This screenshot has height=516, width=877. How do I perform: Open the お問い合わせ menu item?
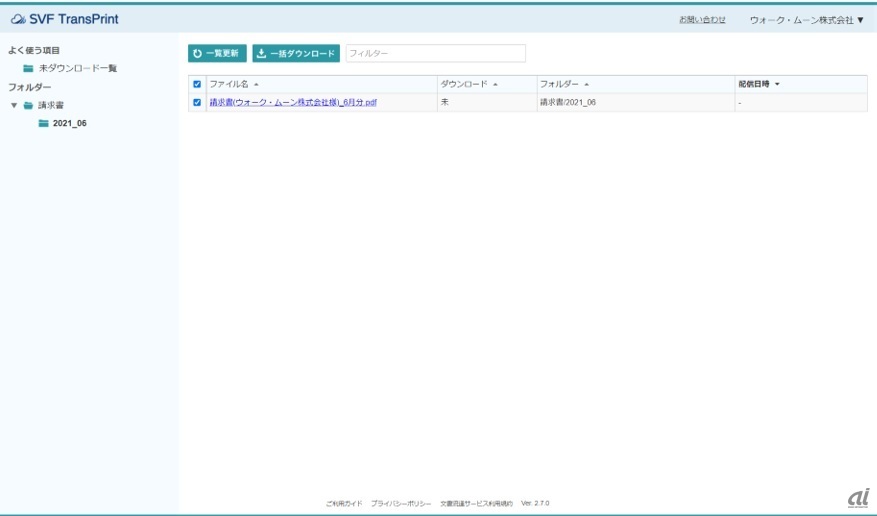point(702,19)
